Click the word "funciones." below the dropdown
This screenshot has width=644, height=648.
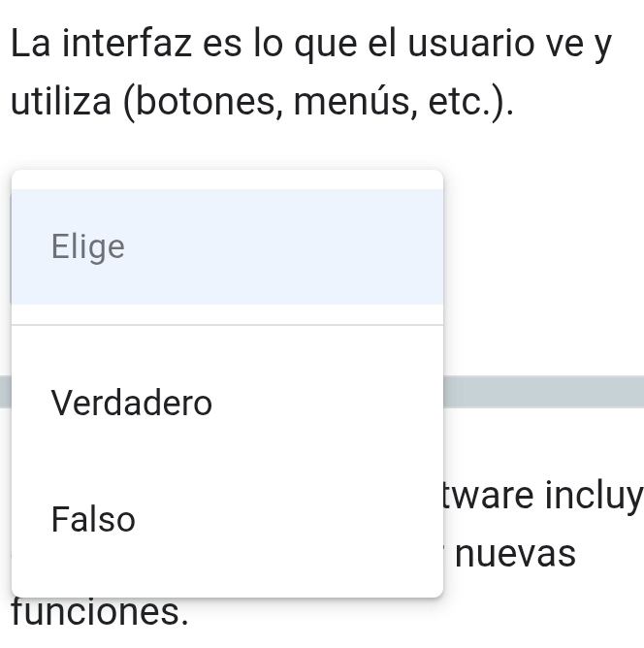point(97,613)
